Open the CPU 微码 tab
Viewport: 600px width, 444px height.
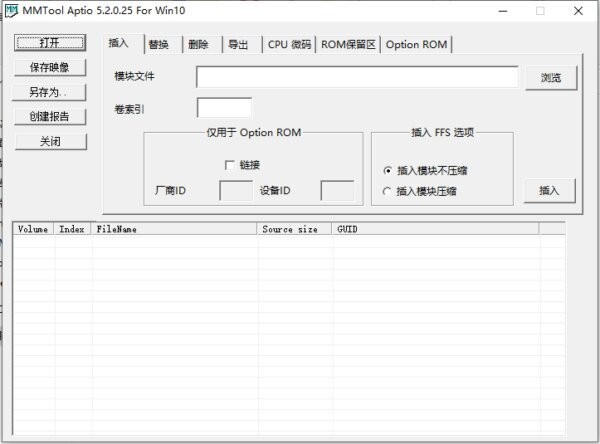coord(289,45)
